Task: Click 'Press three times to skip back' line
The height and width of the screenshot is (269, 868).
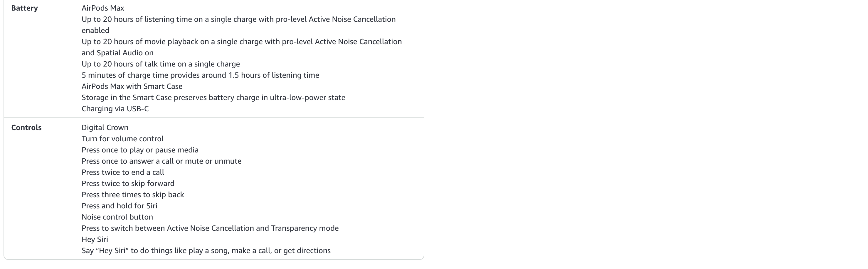Action: click(133, 195)
